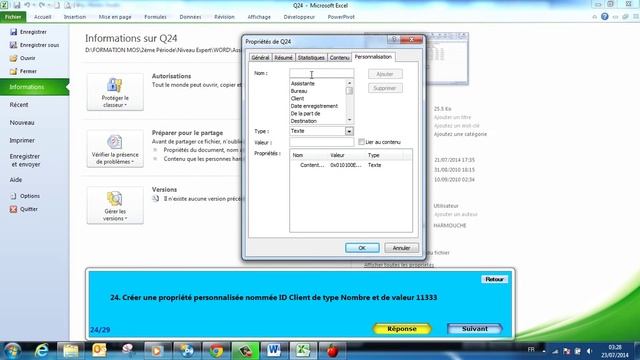Click the yellow Réponse button

click(x=402, y=329)
